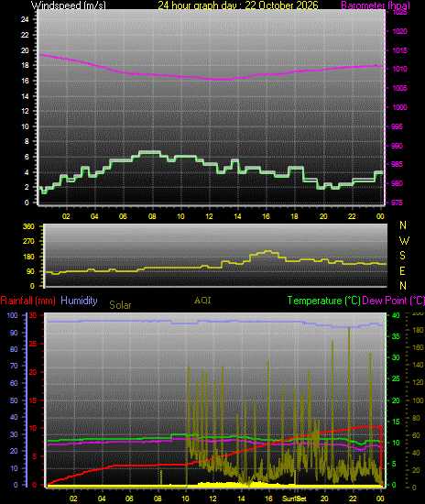Click the magenta barometer line's lowest point

222,80
